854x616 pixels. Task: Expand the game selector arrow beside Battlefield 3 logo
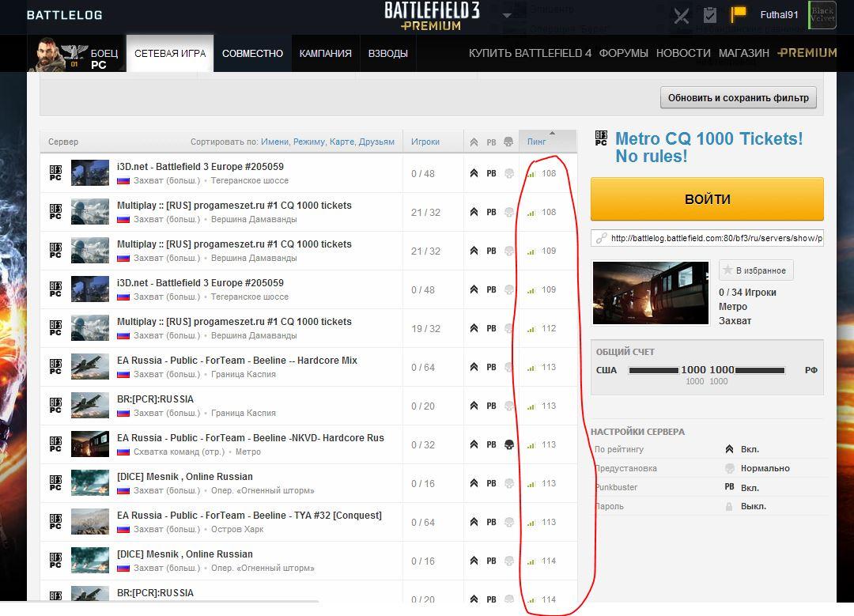point(507,15)
